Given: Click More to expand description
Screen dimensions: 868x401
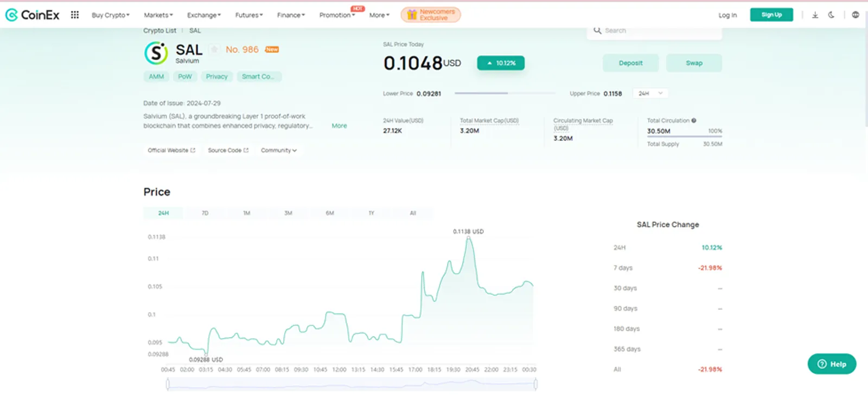Looking at the screenshot, I should [339, 126].
